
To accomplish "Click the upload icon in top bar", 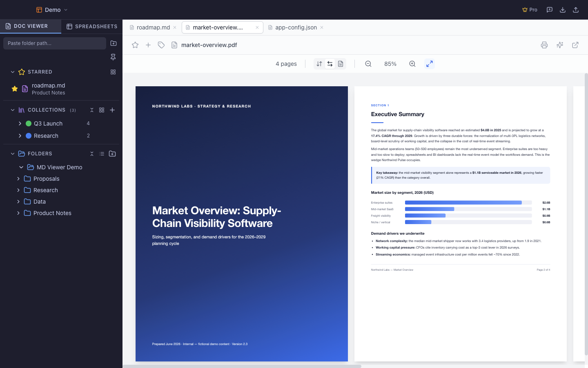I will [576, 10].
